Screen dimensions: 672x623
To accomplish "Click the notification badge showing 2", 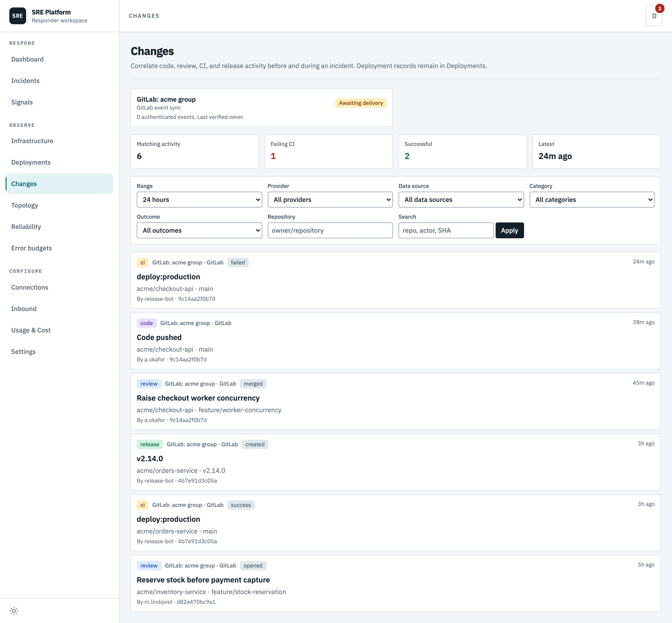I will click(x=660, y=8).
